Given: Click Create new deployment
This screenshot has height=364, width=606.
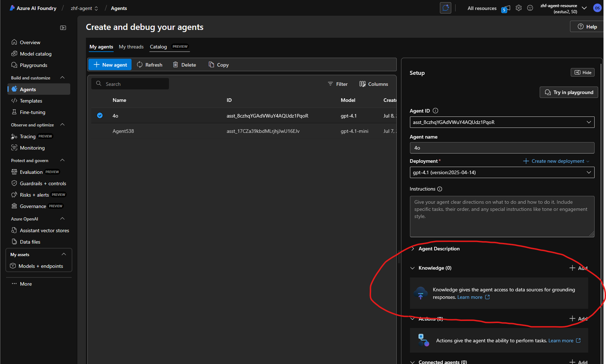Looking at the screenshot, I should pos(556,161).
